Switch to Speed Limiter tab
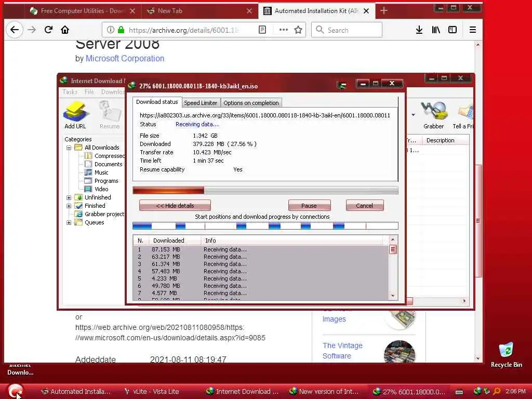 tap(201, 103)
